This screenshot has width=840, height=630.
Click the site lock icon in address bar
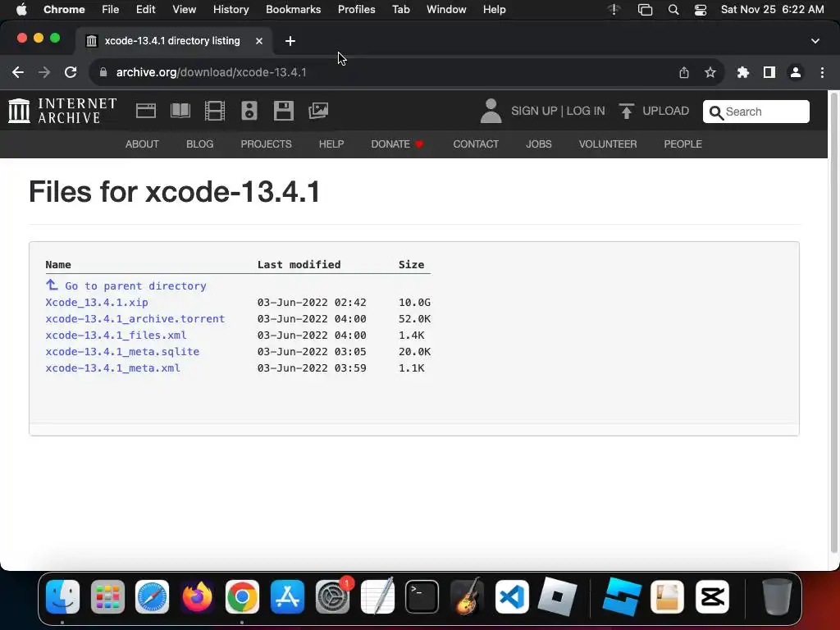pos(103,72)
